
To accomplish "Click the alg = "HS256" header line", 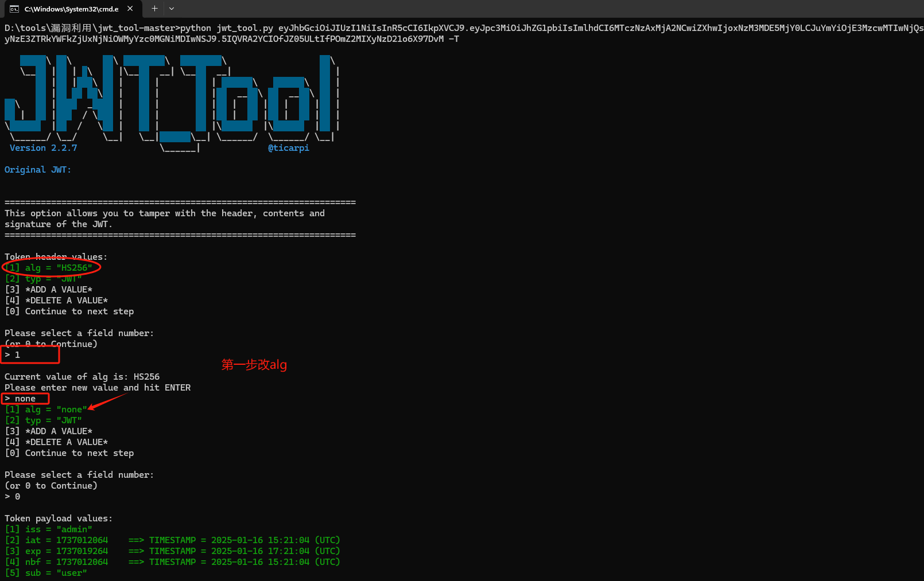I will [x=49, y=268].
